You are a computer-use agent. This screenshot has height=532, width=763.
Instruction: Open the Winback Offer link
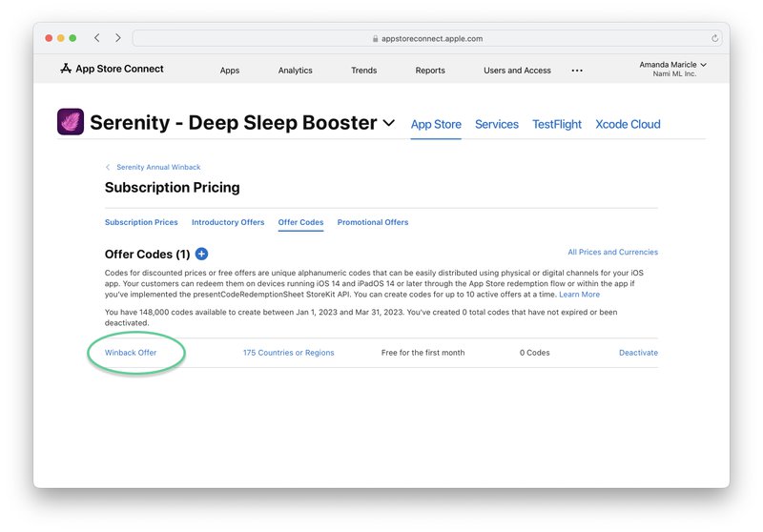point(131,353)
